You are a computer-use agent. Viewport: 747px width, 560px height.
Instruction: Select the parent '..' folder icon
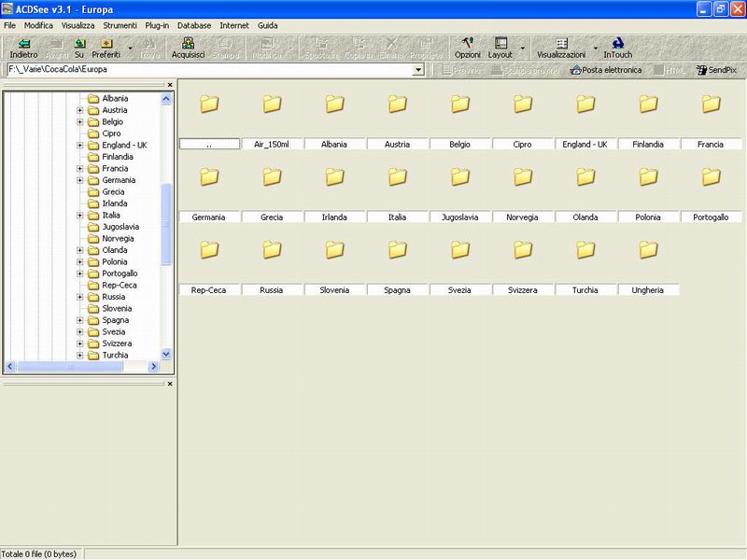[x=209, y=104]
